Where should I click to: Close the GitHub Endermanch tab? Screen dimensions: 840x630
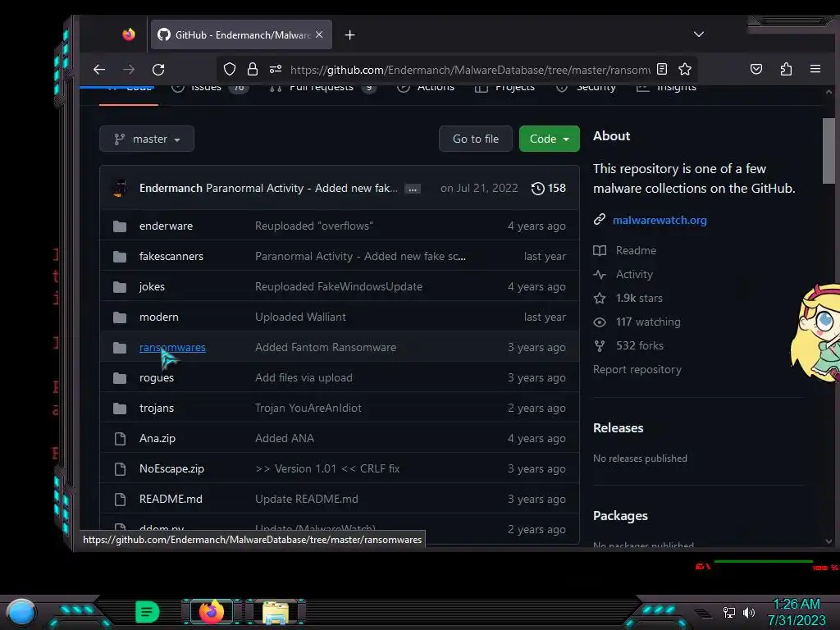point(319,34)
